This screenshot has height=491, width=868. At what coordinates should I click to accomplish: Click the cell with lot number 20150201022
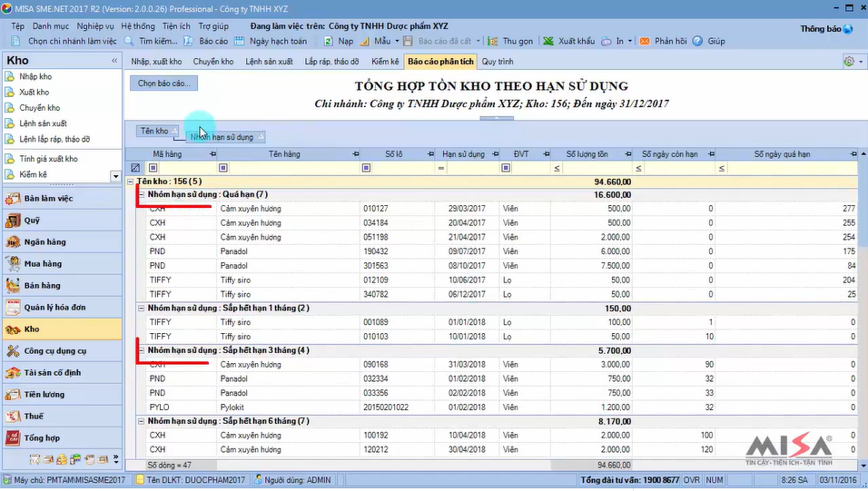click(397, 408)
